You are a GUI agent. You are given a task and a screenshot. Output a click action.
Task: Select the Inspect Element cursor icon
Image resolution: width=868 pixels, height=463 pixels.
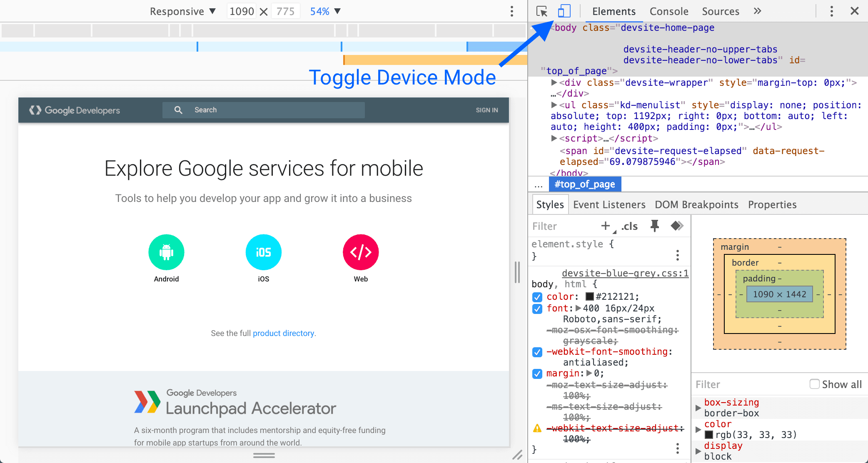point(542,10)
